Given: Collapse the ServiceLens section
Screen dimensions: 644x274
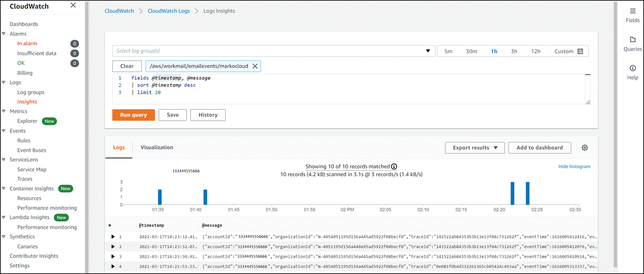Looking at the screenshot, I should coord(4,159).
